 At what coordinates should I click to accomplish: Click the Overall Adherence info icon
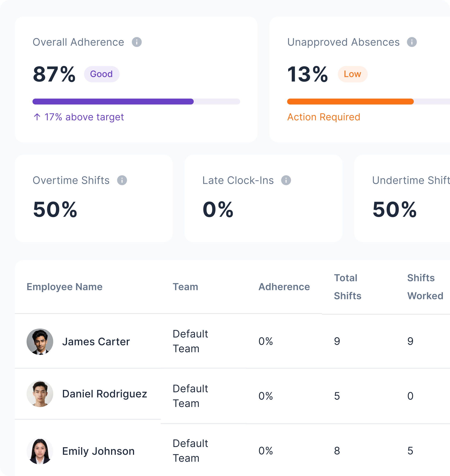(137, 42)
